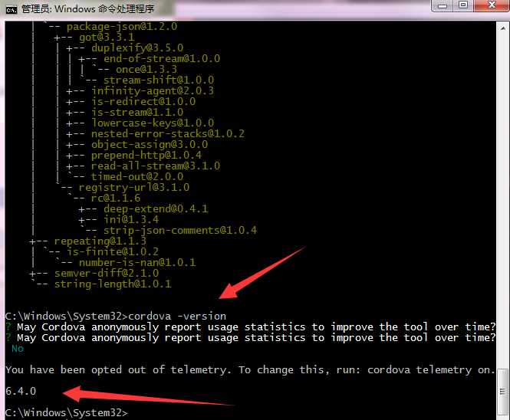
Task: Click the 'cordova -version' command text
Action: (x=177, y=316)
